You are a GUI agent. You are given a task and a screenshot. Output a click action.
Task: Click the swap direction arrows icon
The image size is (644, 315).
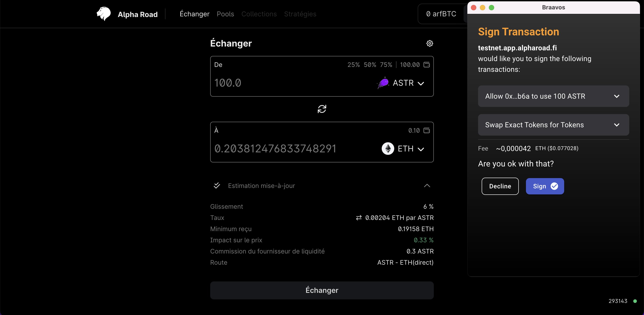tap(322, 109)
